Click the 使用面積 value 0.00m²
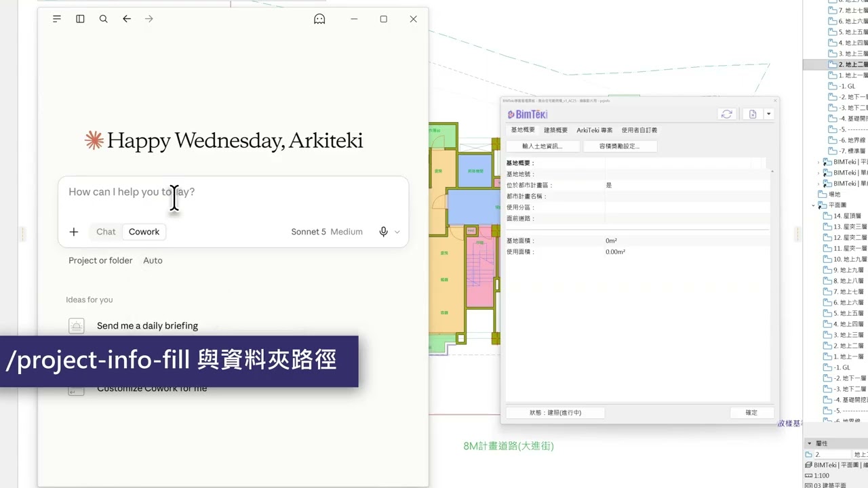This screenshot has height=488, width=868. coord(615,251)
